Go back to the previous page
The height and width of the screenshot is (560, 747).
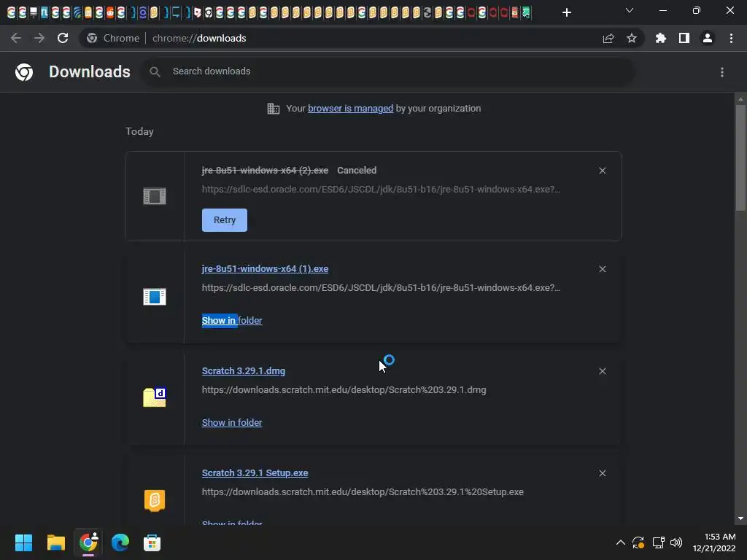[16, 38]
